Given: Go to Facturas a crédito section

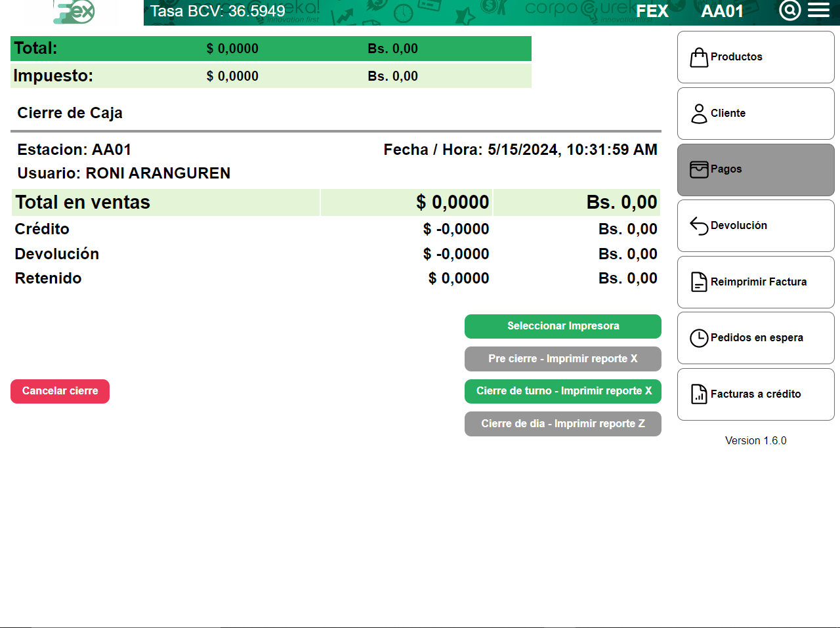Looking at the screenshot, I should click(756, 394).
